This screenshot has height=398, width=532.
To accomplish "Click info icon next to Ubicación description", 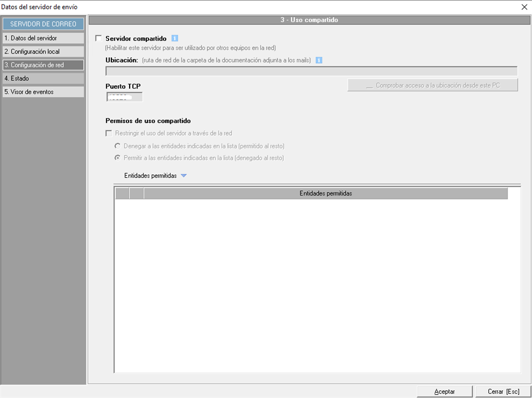I will [319, 60].
